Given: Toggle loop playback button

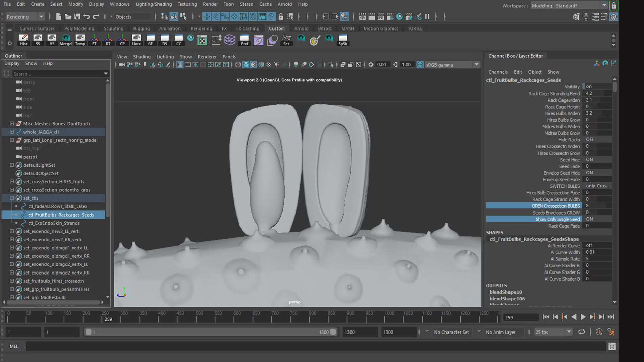Looking at the screenshot, I should (x=582, y=332).
